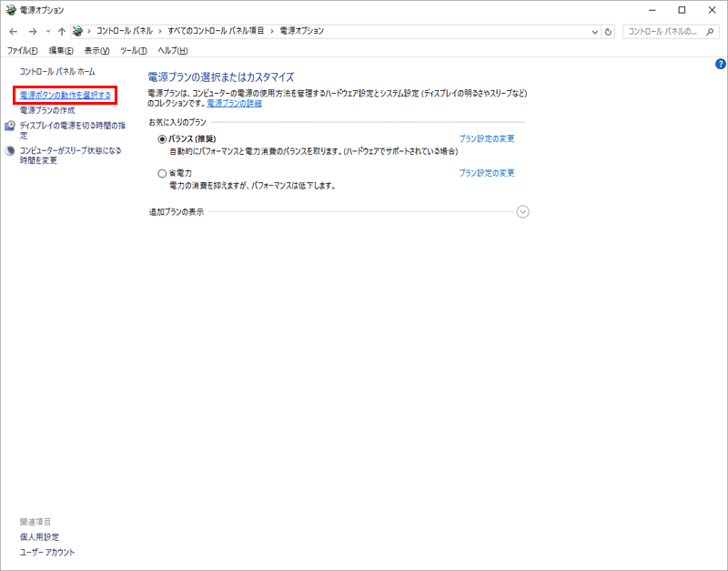Open the address bar history dropdown
The image size is (728, 571).
click(x=594, y=31)
